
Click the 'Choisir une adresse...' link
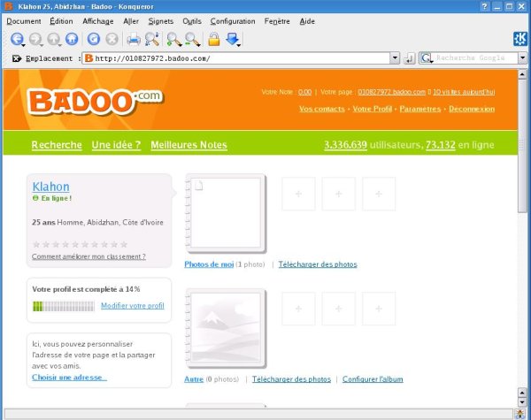pyautogui.click(x=69, y=377)
